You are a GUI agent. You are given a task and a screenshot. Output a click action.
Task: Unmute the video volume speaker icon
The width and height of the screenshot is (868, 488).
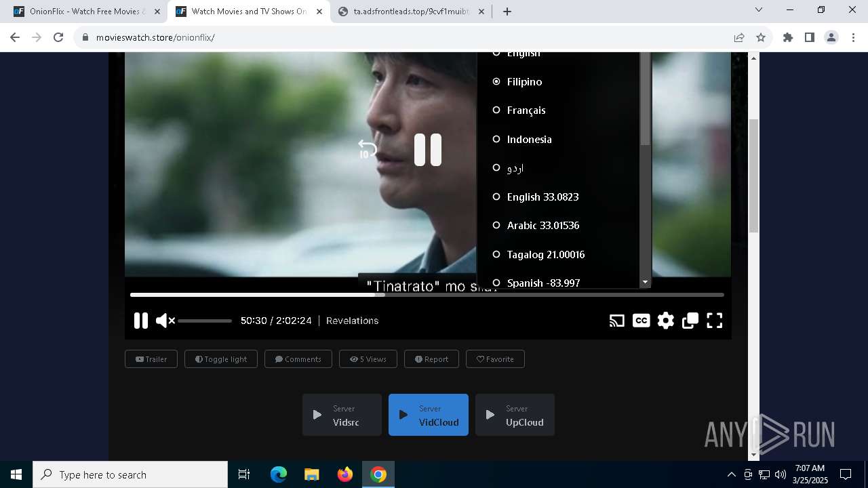pos(165,321)
